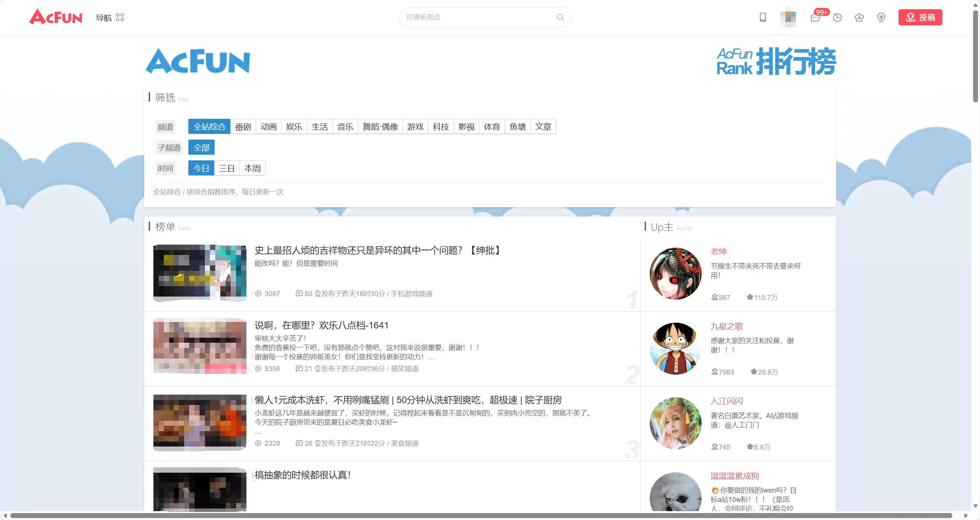Open video title 搞抽象的时候都很认真！
The height and width of the screenshot is (520, 980).
[303, 475]
